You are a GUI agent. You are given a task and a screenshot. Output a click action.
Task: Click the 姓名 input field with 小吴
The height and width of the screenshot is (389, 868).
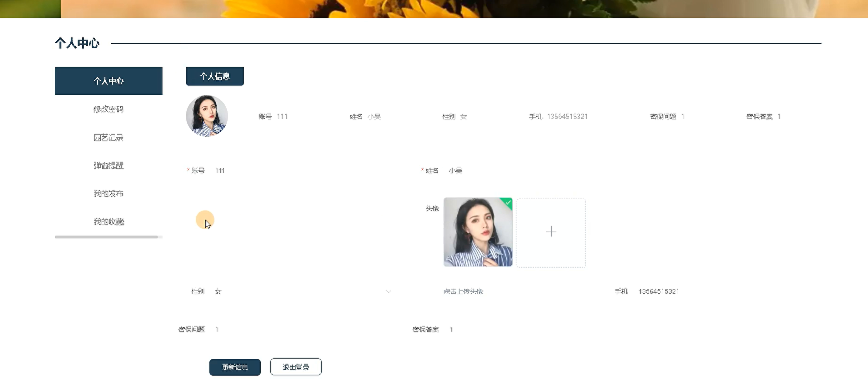pyautogui.click(x=537, y=170)
